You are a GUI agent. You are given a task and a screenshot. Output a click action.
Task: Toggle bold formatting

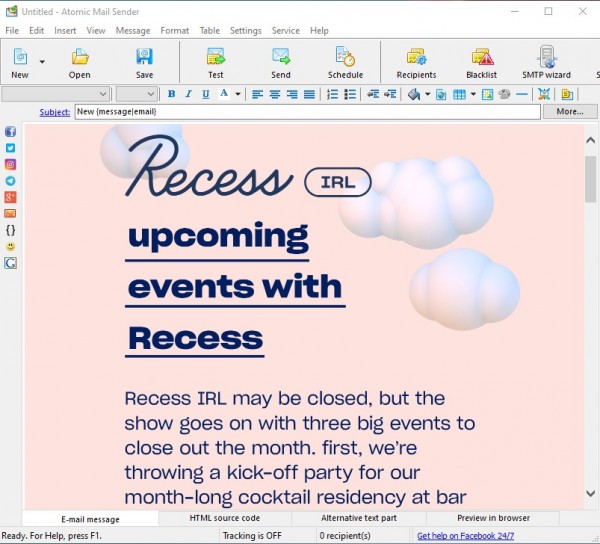tap(171, 94)
